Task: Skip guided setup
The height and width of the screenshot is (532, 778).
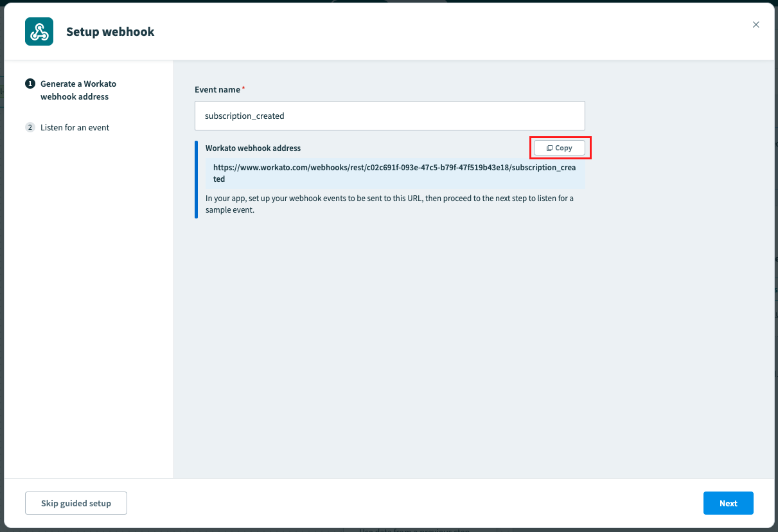Action: (76, 503)
